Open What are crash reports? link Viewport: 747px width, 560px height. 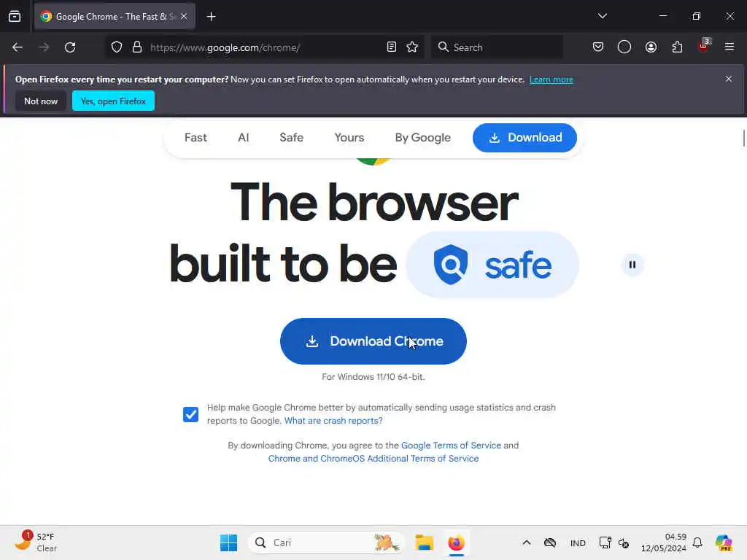click(333, 421)
